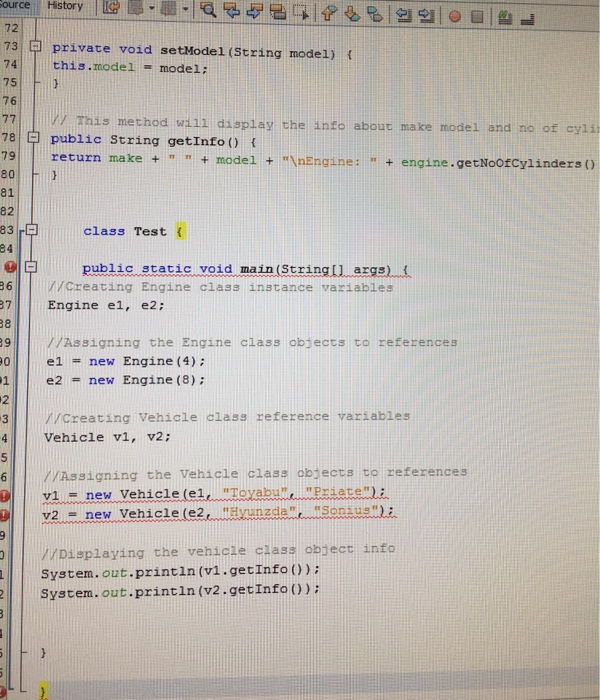Collapse the main method code fold
Image resolution: width=600 pixels, height=700 pixels.
[x=30, y=267]
